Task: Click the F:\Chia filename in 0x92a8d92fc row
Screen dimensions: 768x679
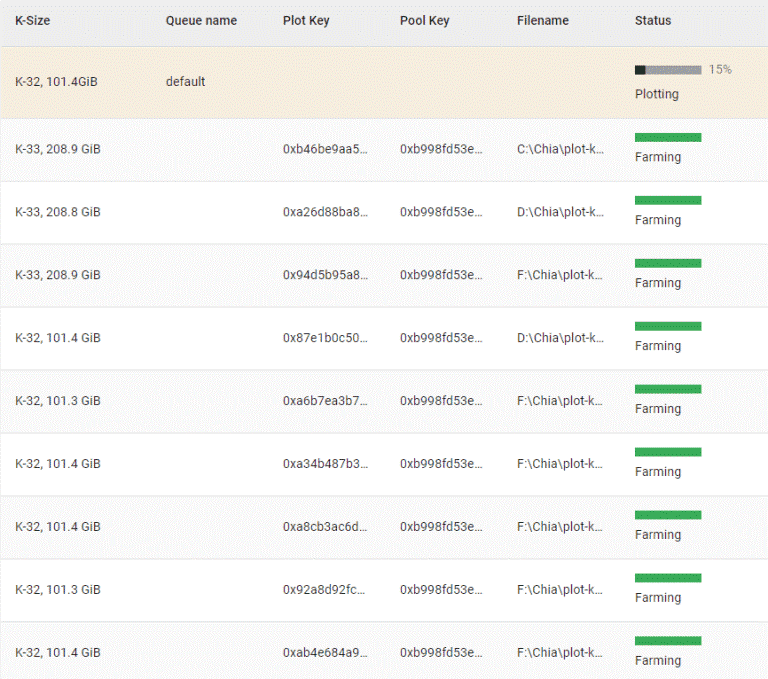Action: [560, 590]
